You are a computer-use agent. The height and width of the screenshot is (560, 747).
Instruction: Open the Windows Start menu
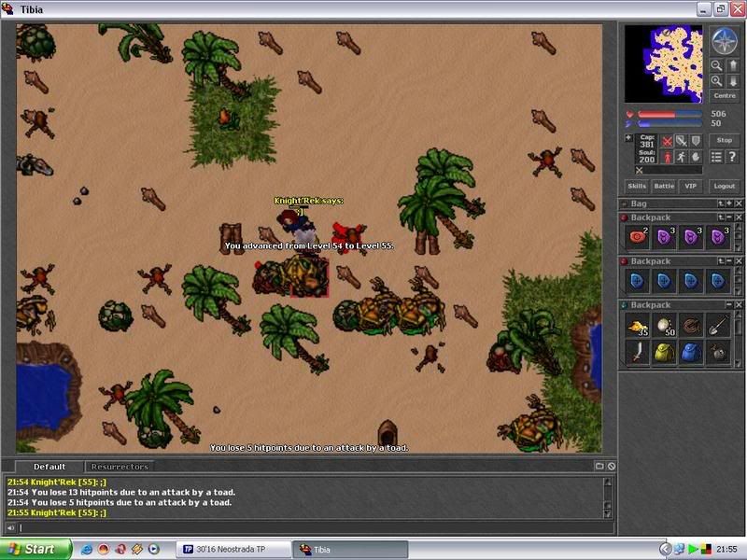point(35,549)
